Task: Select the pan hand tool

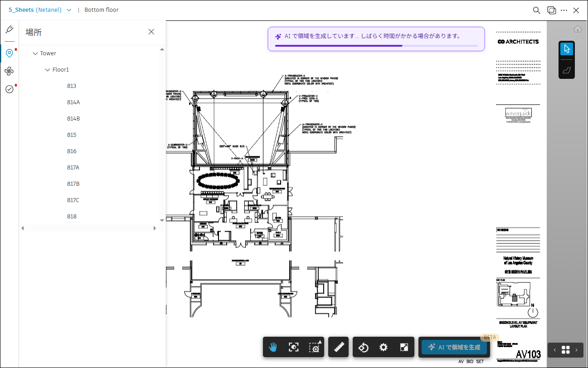Action: [273, 347]
